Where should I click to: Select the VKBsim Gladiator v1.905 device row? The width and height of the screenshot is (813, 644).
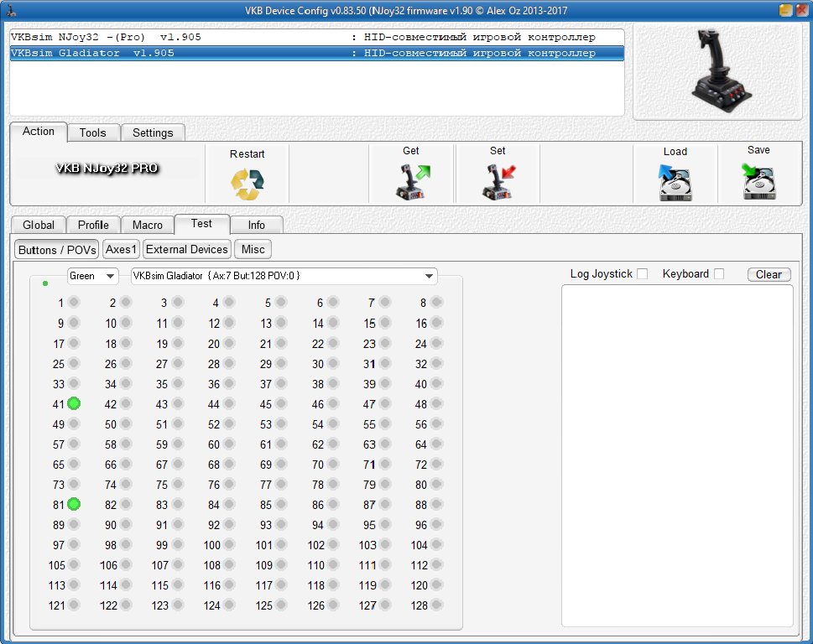tap(317, 53)
